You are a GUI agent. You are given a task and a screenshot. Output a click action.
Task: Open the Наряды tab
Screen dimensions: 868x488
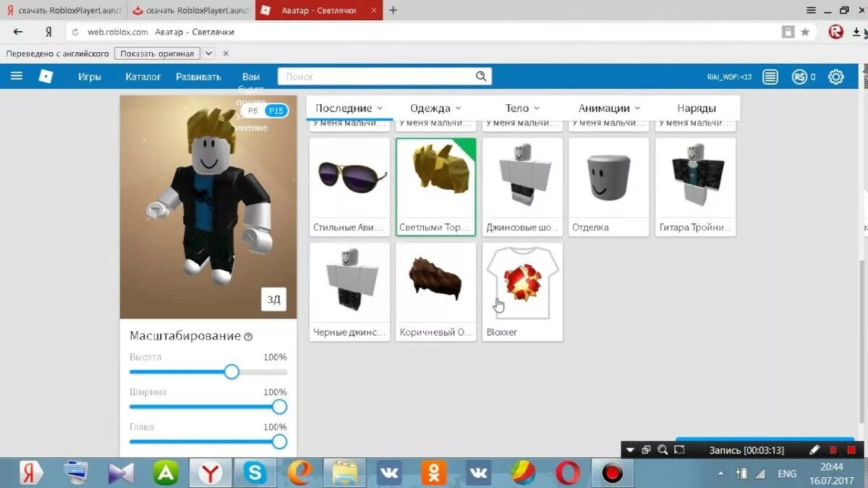[x=697, y=108]
